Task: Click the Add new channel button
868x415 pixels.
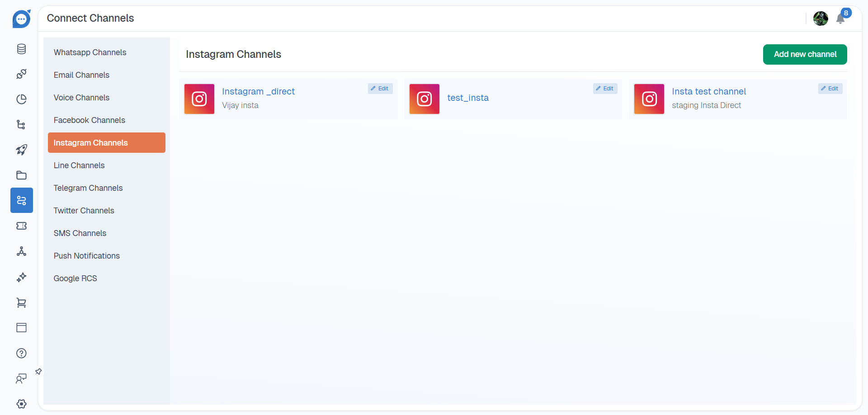Action: pos(805,54)
